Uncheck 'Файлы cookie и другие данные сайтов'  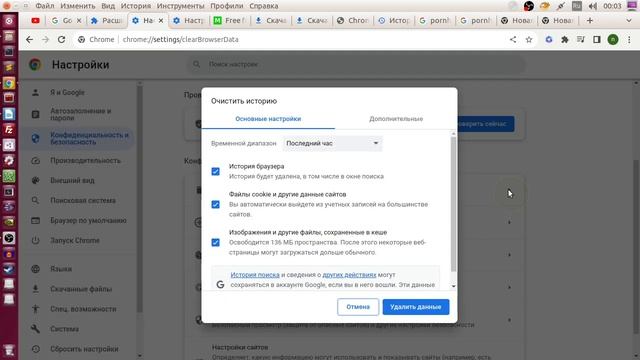point(216,204)
